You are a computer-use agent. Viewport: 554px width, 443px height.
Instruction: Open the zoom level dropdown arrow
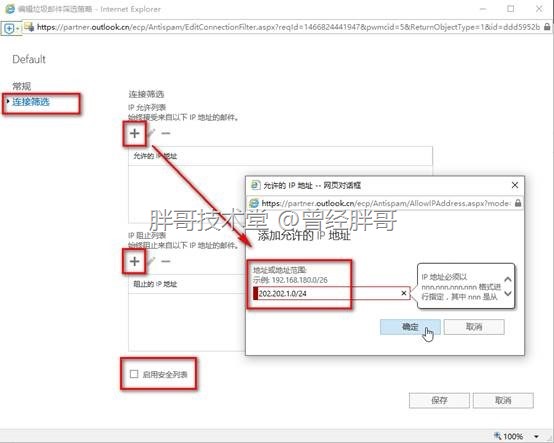click(x=537, y=437)
